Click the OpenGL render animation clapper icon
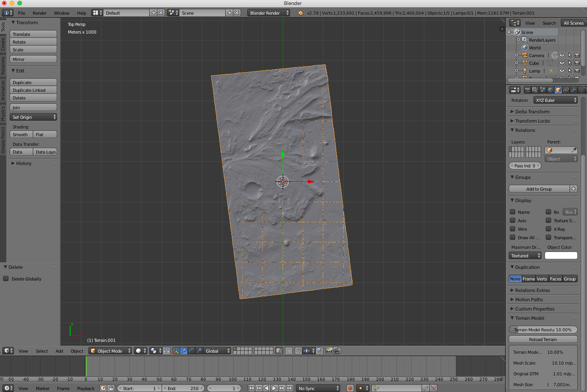 coord(337,351)
